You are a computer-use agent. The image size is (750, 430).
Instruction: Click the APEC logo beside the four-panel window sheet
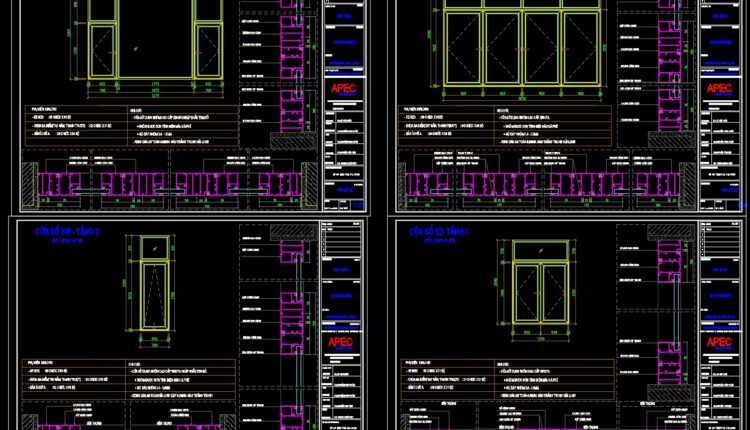click(719, 88)
